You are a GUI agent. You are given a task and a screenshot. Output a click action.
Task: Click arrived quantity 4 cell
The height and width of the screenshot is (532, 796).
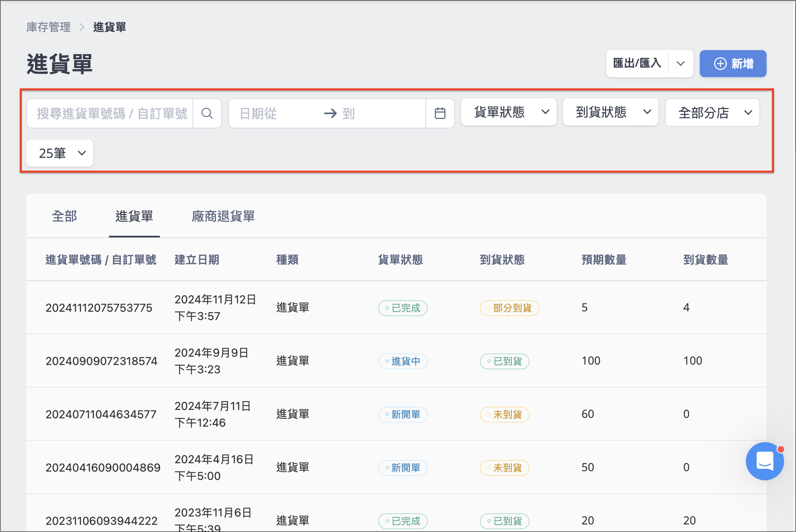click(686, 308)
